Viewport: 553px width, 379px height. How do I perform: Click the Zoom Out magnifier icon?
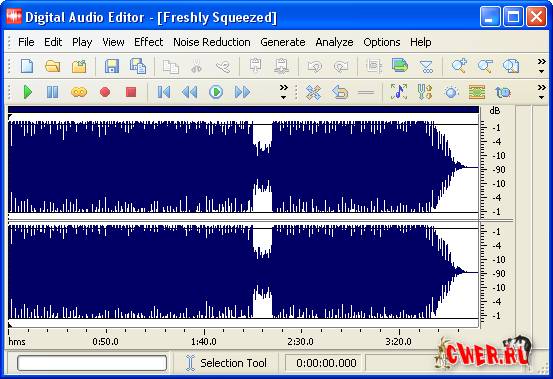[x=485, y=66]
